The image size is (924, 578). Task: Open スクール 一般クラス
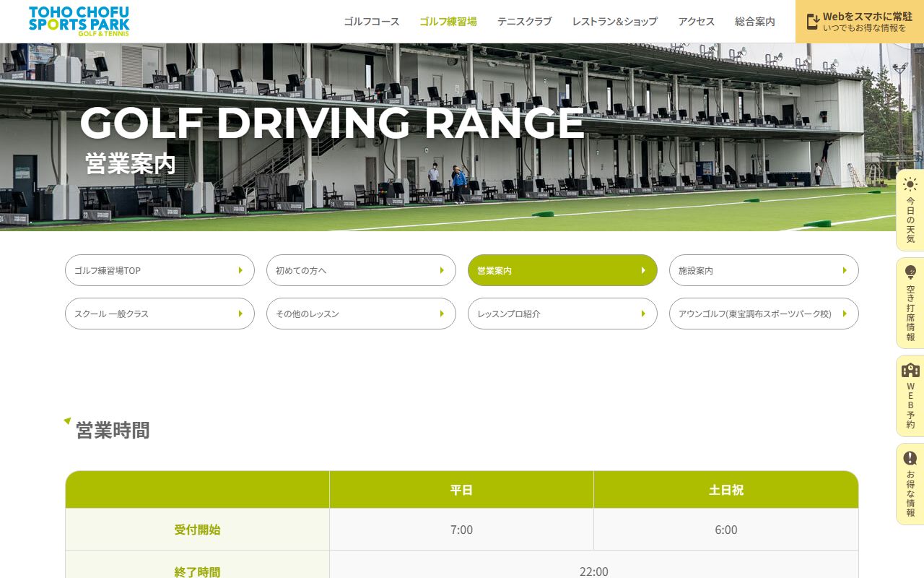(x=160, y=314)
